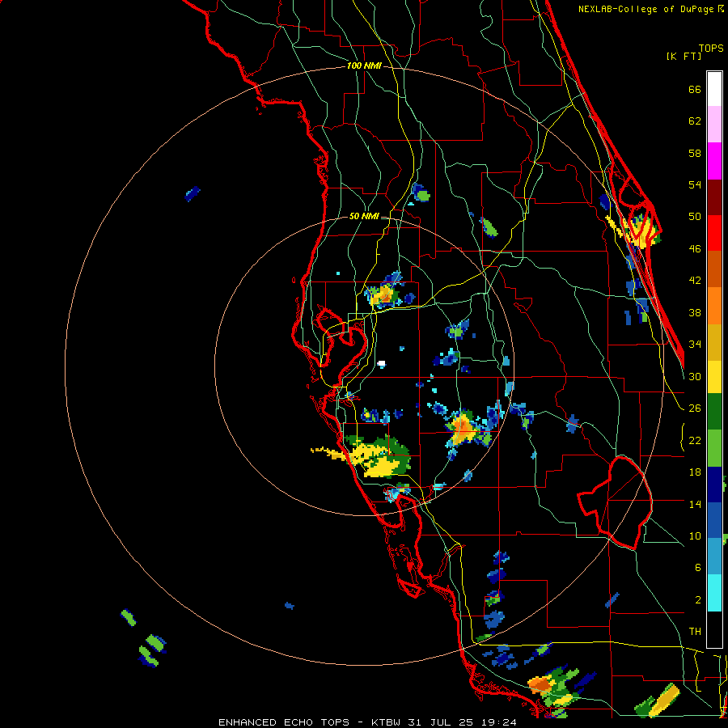Pick the yellow legend swatch
This screenshot has width=728, height=728.
click(x=714, y=377)
